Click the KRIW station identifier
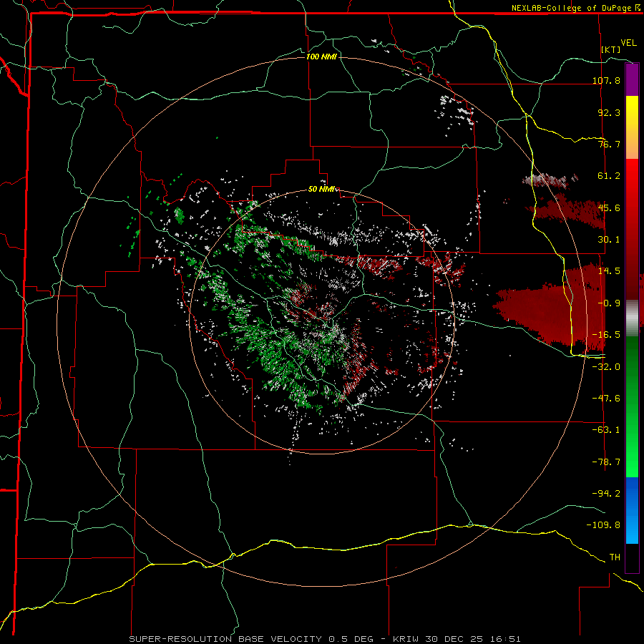The image size is (644, 644). (406, 639)
